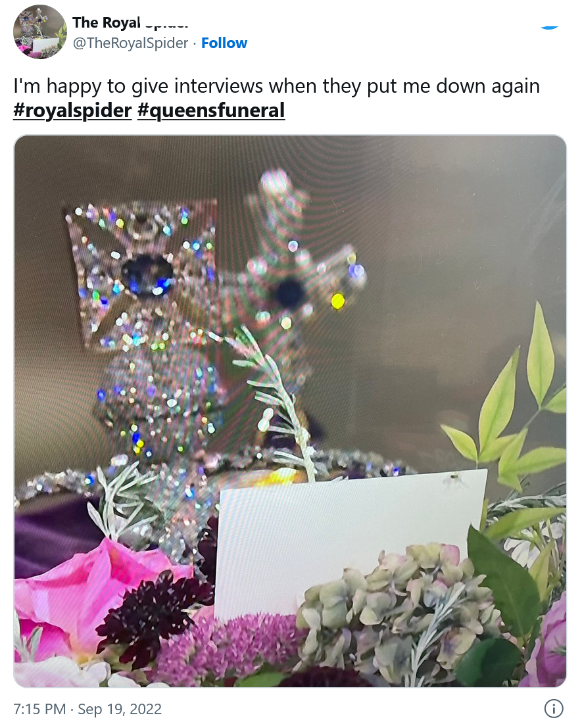This screenshot has width=582, height=728.
Task: Open the attached tweet photo
Action: [290, 411]
